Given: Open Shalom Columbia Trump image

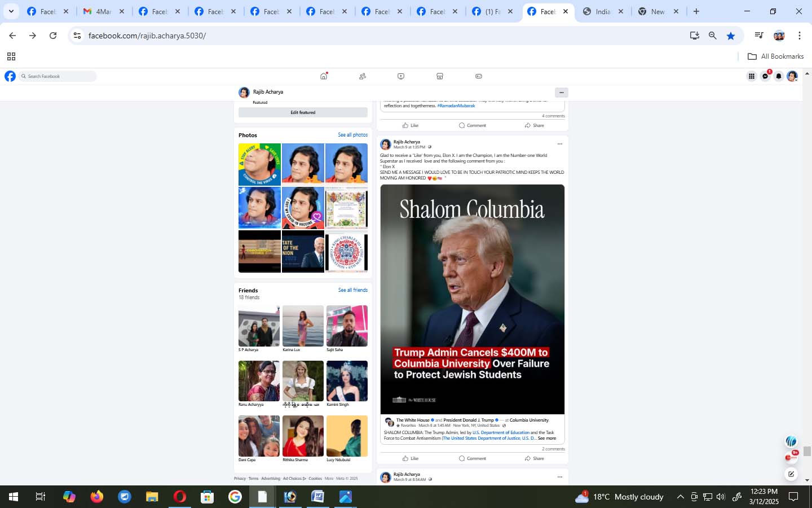Looking at the screenshot, I should point(472,299).
